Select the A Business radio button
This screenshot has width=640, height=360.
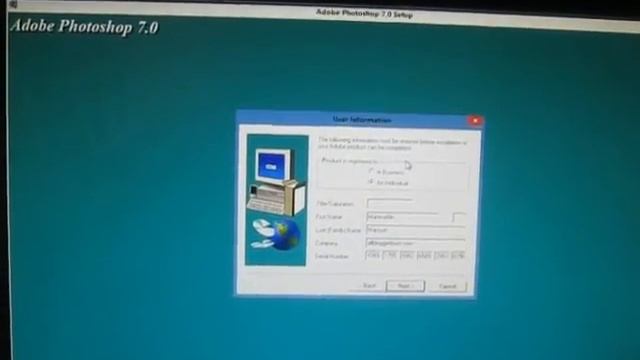(x=371, y=171)
